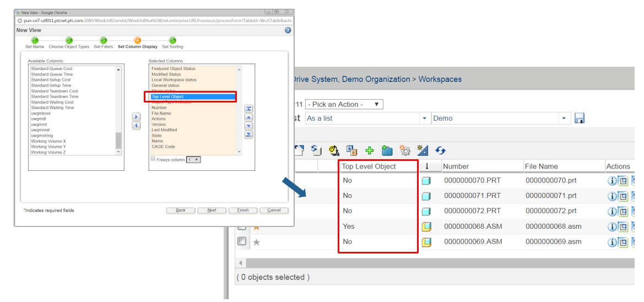Click Available Columns scrollbar thumb
Image resolution: width=644 pixels, height=302 pixels.
(x=118, y=141)
